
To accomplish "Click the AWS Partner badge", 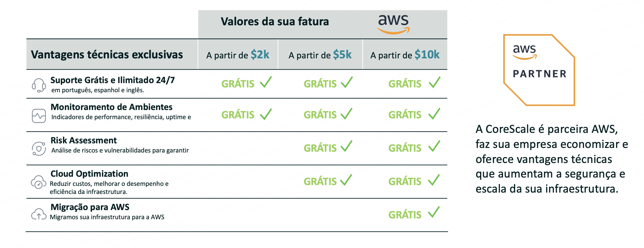I will 539,70.
